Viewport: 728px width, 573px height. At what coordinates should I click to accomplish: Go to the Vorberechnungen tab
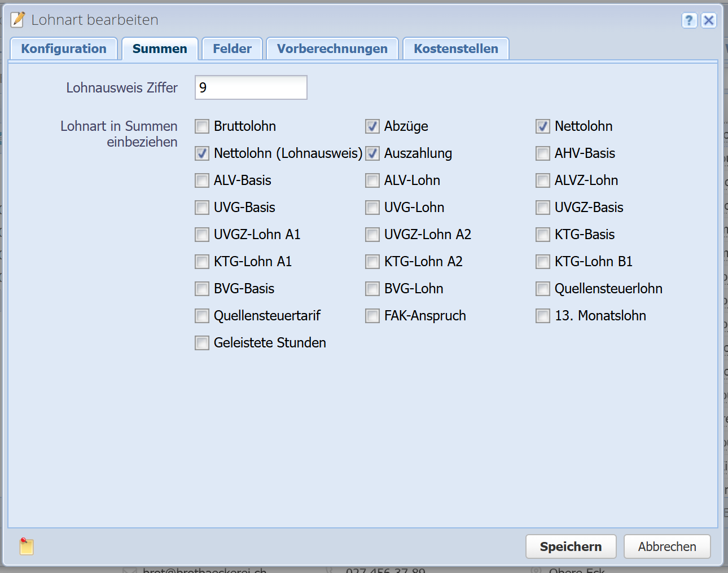[x=332, y=49]
